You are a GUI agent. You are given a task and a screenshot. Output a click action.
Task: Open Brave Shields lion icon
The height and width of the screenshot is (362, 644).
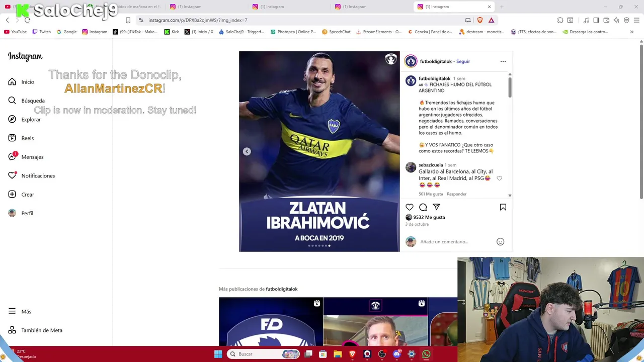(479, 20)
